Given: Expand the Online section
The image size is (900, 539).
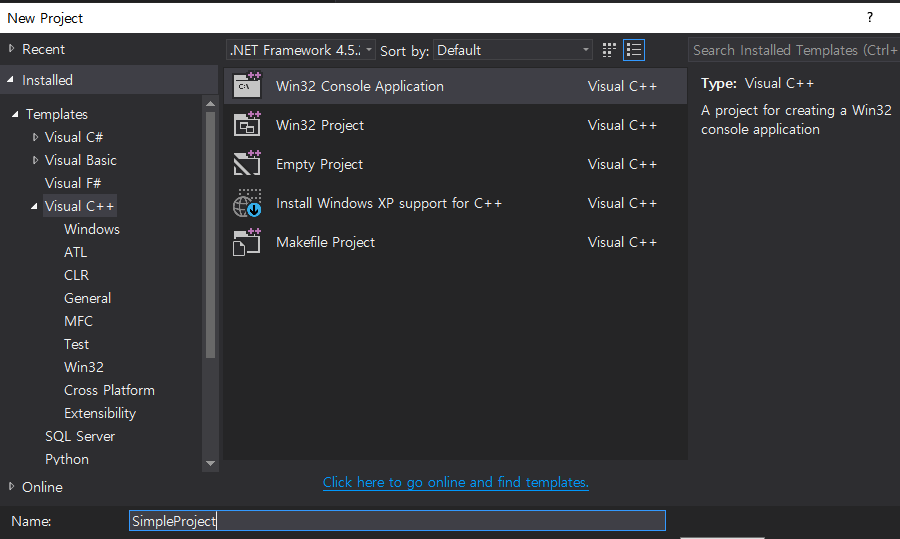Looking at the screenshot, I should click(x=11, y=487).
